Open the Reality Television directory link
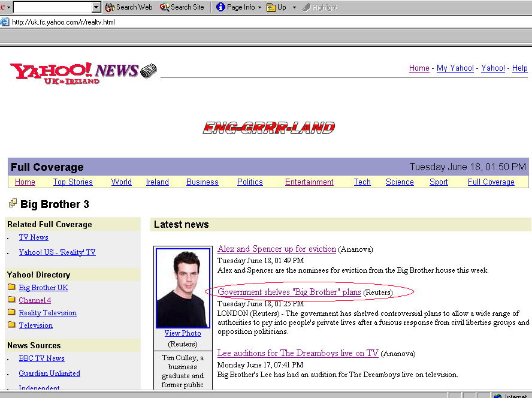Viewport: 532px width, 398px height. click(x=48, y=313)
